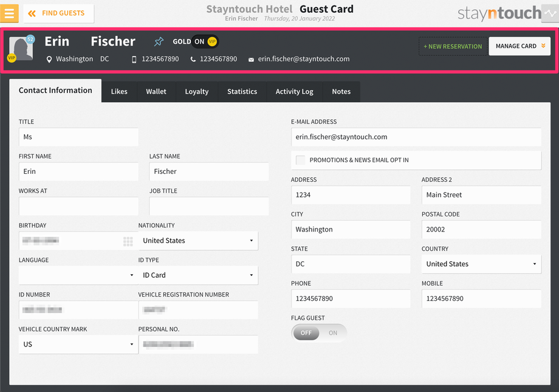Viewport: 559px width, 392px height.
Task: Click the blue 52 badge on avatar
Action: 30,40
